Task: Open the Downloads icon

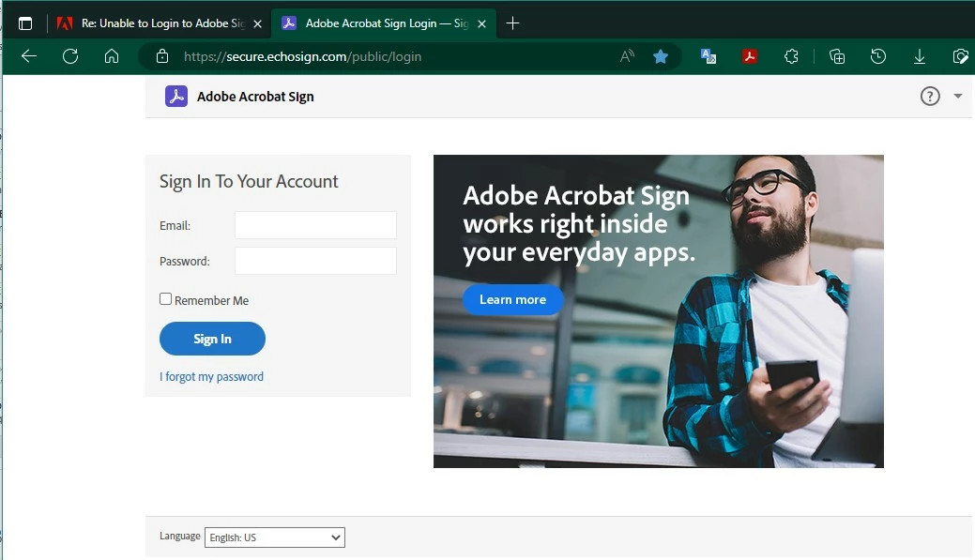Action: point(919,56)
